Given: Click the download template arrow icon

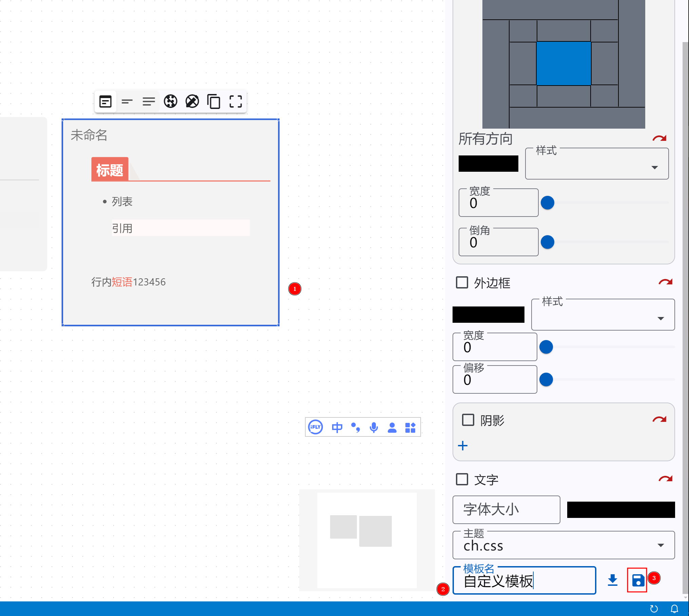Looking at the screenshot, I should pyautogui.click(x=612, y=580).
